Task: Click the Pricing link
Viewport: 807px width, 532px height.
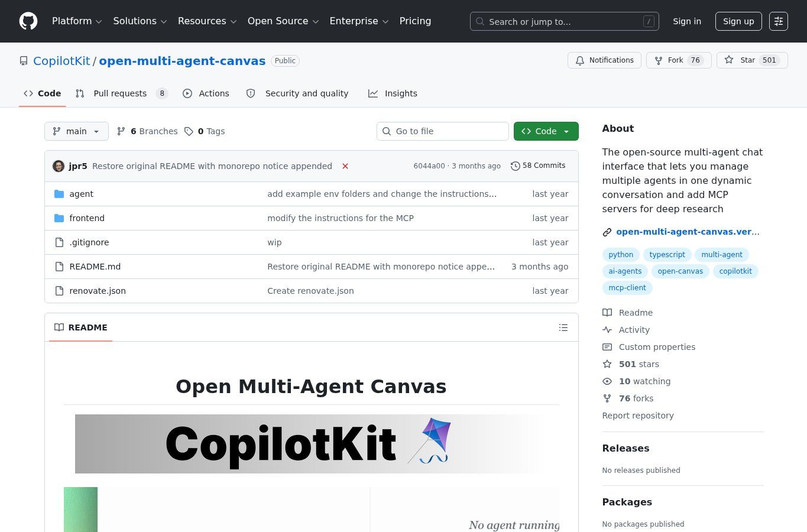Action: tap(415, 21)
